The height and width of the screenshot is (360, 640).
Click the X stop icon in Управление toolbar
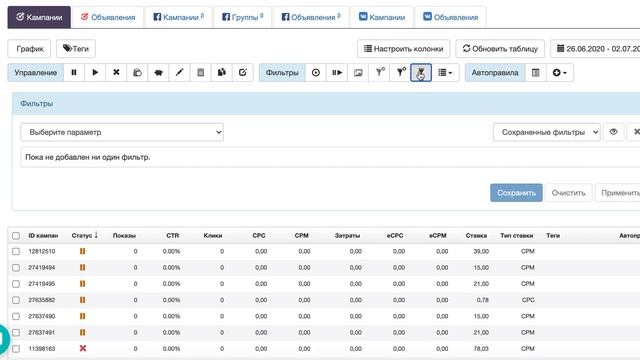tap(116, 73)
